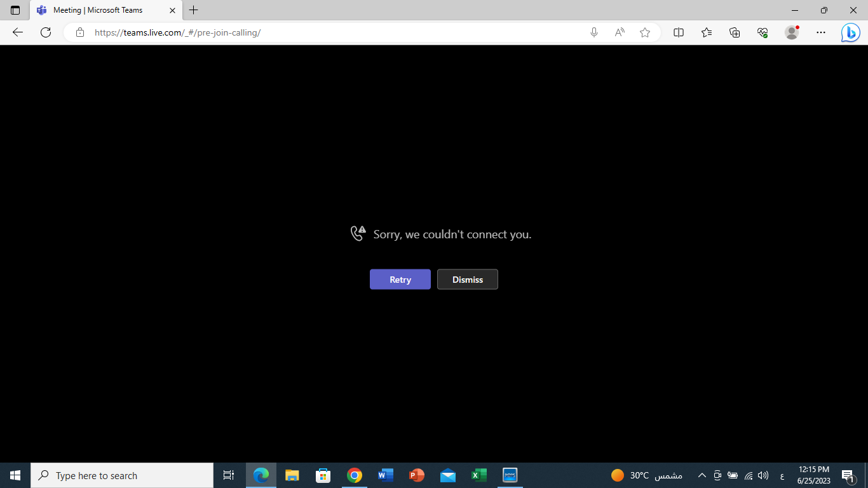Image resolution: width=868 pixels, height=488 pixels.
Task: Click the microphone permission icon
Action: tap(594, 32)
